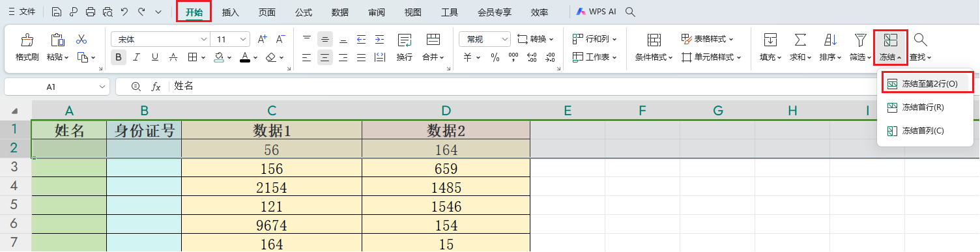Click Increase Indent icon
The height and width of the screenshot is (252, 980).
380,39
